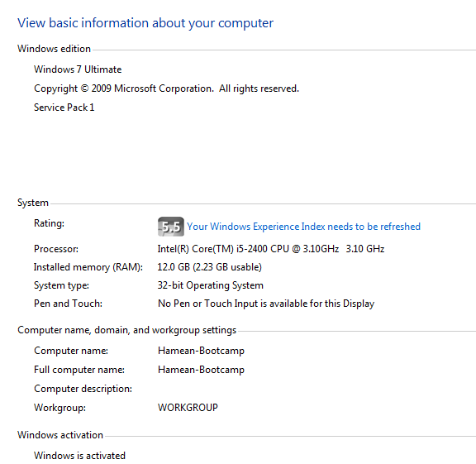The height and width of the screenshot is (464, 476).
Task: Click the 'Windows is activated' status text
Action: [x=79, y=456]
